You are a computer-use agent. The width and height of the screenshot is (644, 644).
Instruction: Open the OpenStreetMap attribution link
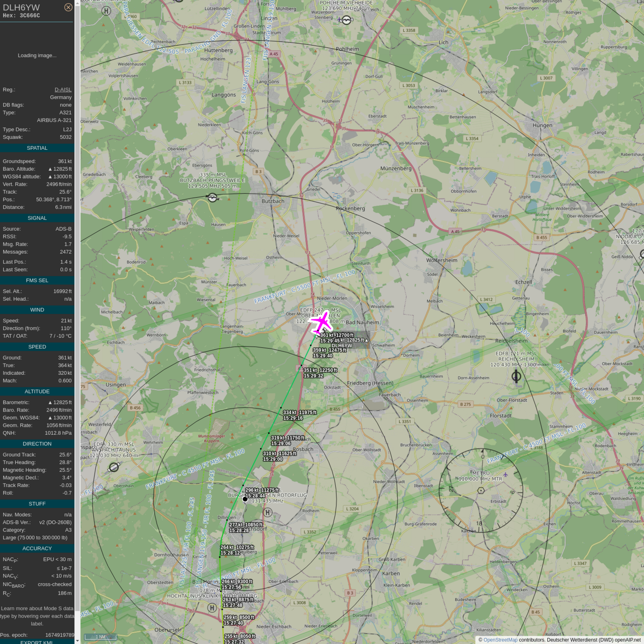500,640
